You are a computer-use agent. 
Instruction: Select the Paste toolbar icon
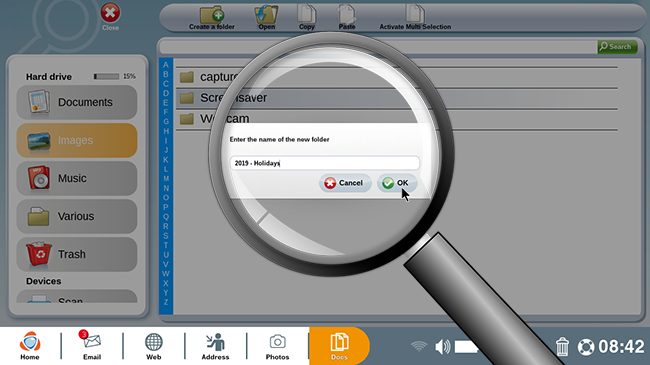347,18
